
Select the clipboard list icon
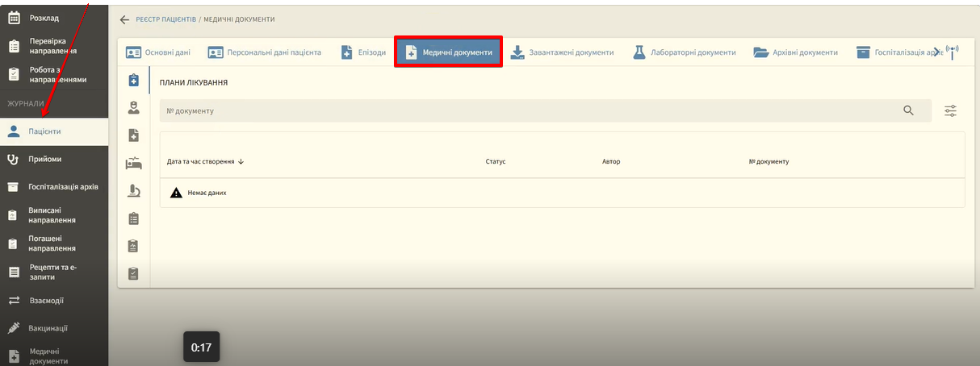click(134, 218)
